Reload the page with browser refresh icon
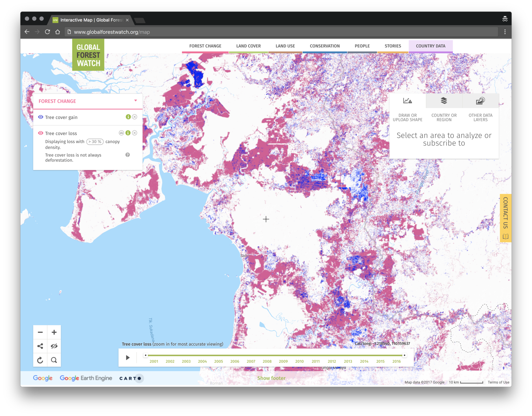 [x=47, y=32]
